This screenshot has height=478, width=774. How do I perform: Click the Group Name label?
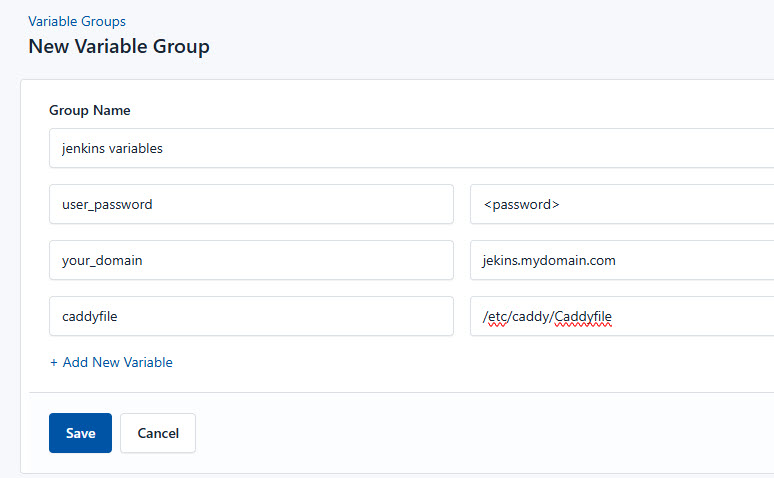click(x=90, y=110)
